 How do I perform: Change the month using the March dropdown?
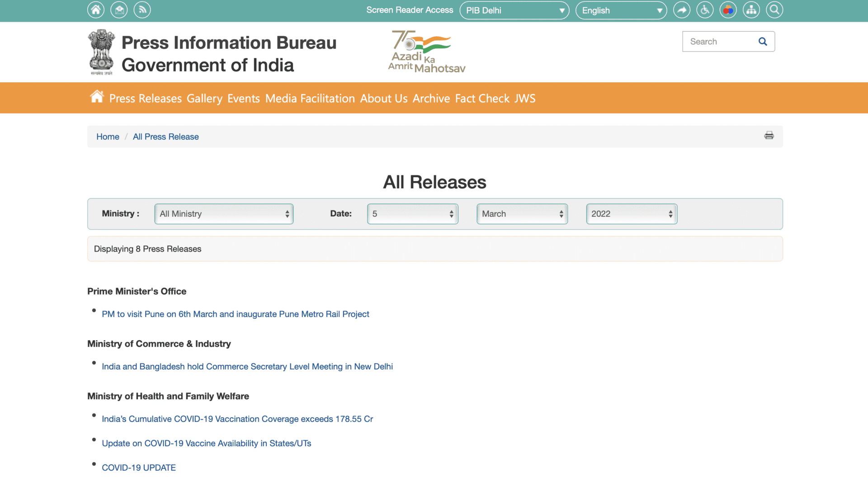522,214
